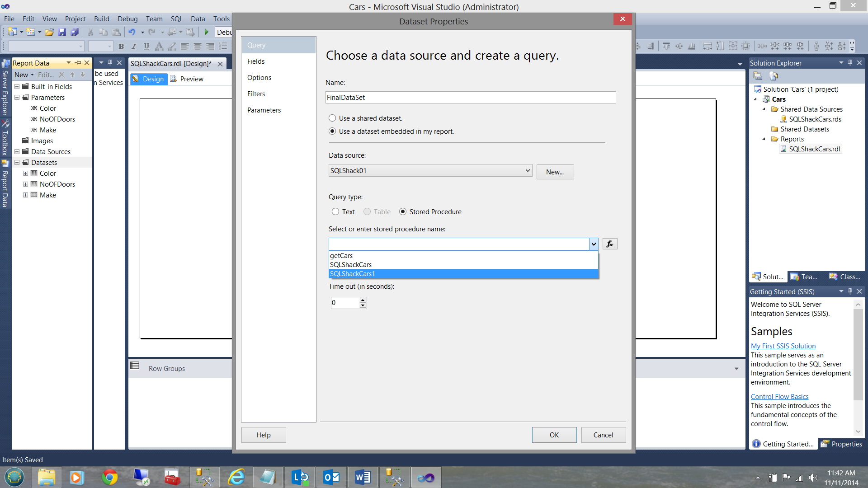Click the Undo toolbar icon
The image size is (868, 488).
coord(132,32)
